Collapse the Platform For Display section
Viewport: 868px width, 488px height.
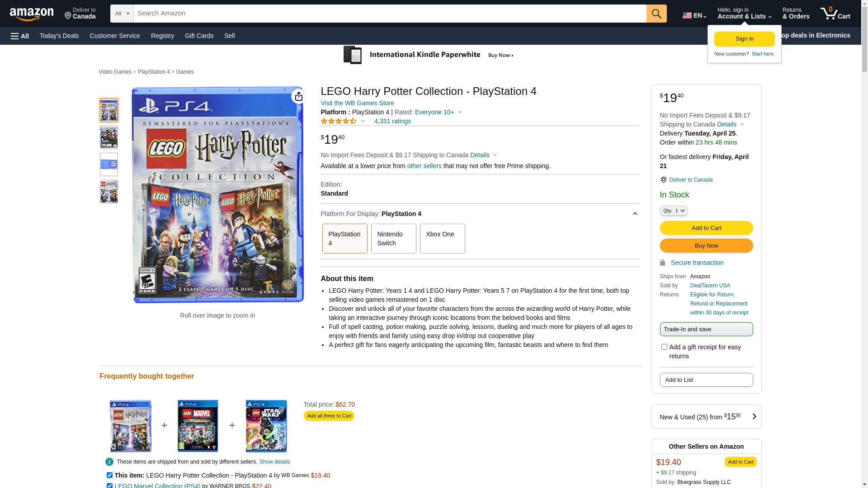[635, 214]
